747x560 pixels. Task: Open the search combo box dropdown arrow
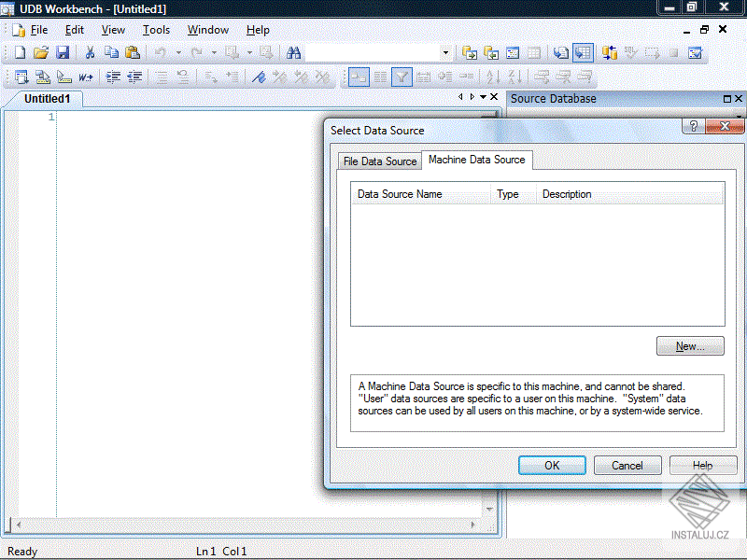coord(445,52)
